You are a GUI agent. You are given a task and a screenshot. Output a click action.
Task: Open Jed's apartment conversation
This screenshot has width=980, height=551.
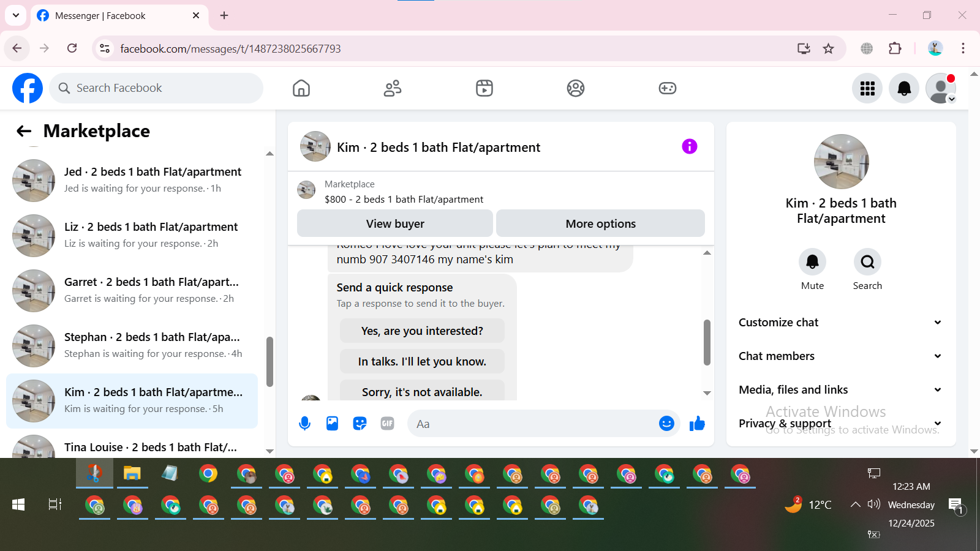point(132,181)
